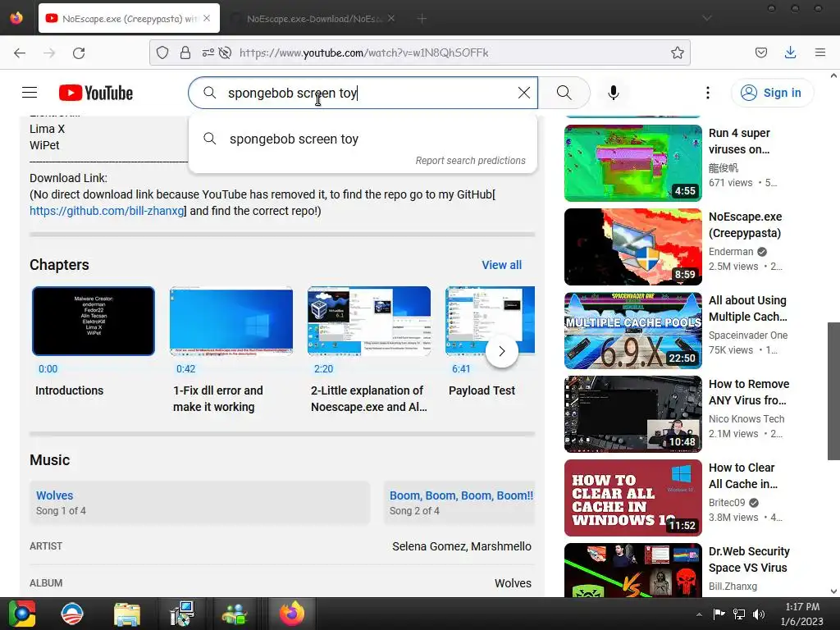
Task: Go back to the previous page
Action: pos(20,52)
